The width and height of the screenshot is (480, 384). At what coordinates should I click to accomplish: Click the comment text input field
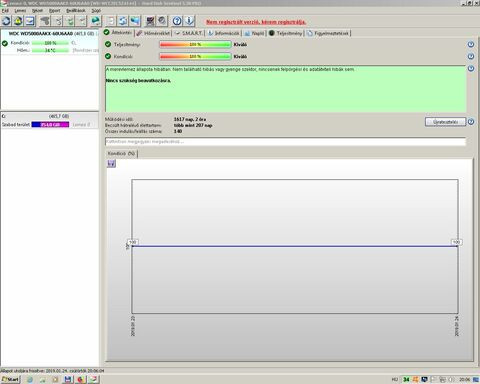pyautogui.click(x=285, y=142)
